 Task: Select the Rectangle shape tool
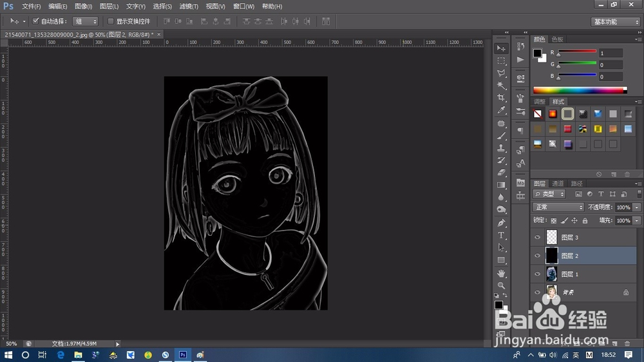coord(501,260)
